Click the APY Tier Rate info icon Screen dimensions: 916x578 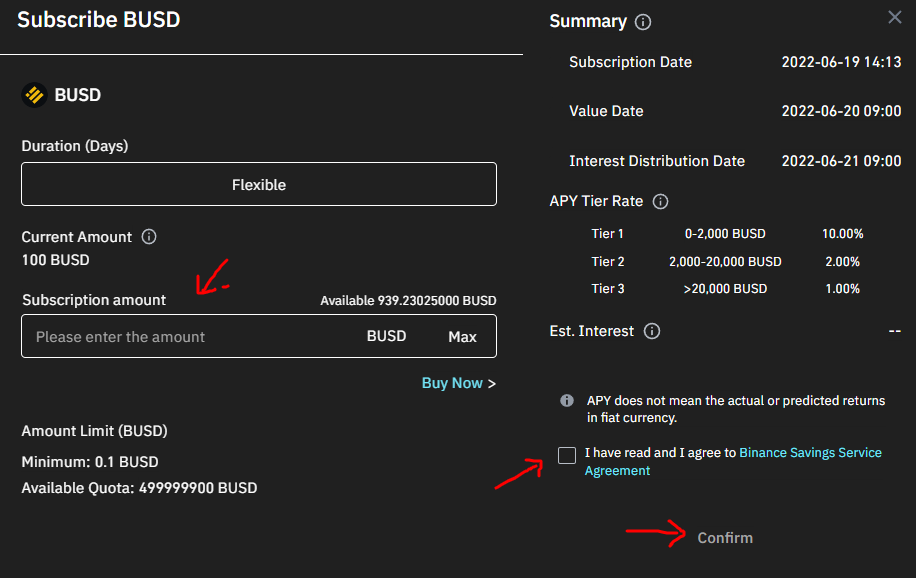tap(660, 202)
